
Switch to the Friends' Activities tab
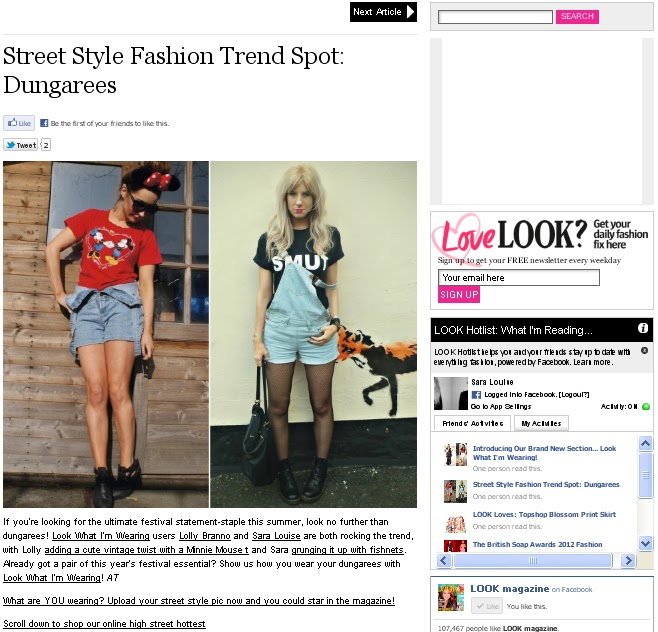click(472, 423)
